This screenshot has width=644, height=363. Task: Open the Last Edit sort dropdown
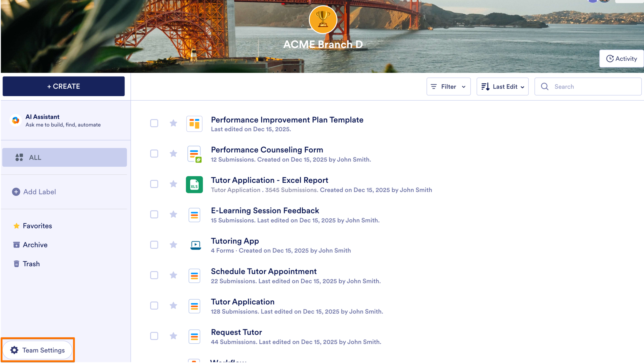(x=502, y=86)
